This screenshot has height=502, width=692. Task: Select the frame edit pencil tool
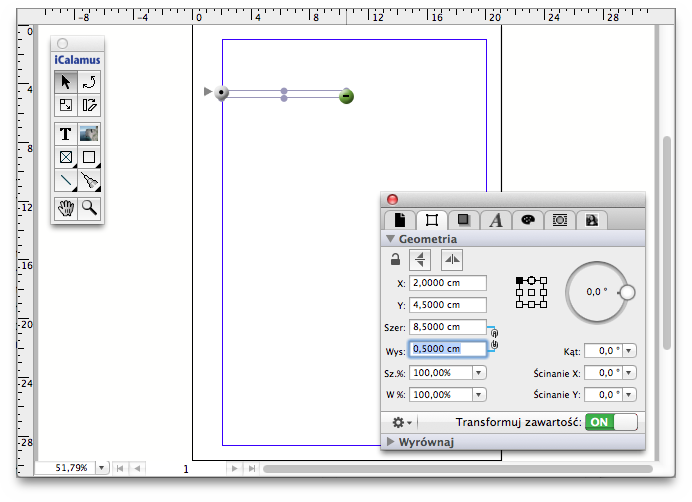89,105
